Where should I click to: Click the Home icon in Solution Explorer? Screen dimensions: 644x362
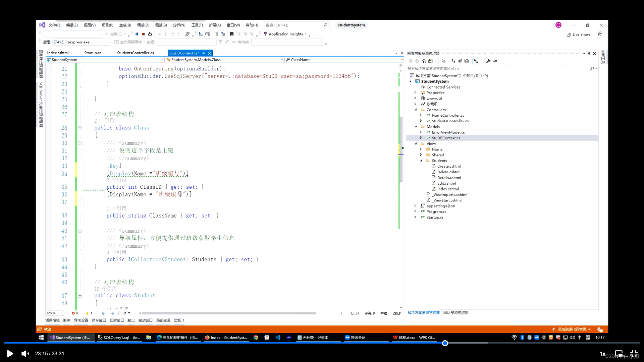tap(424, 61)
